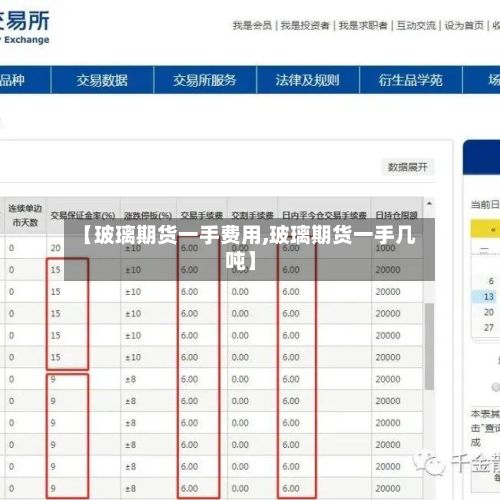The height and width of the screenshot is (500, 500).
Task: Open the 法律及规则 navigation menu
Action: [308, 80]
